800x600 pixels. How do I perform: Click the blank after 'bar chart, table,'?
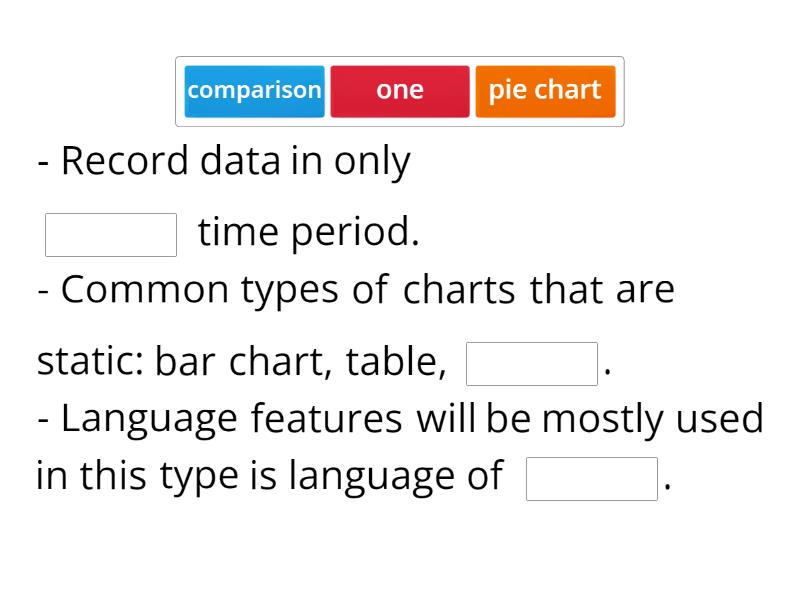[x=531, y=363]
